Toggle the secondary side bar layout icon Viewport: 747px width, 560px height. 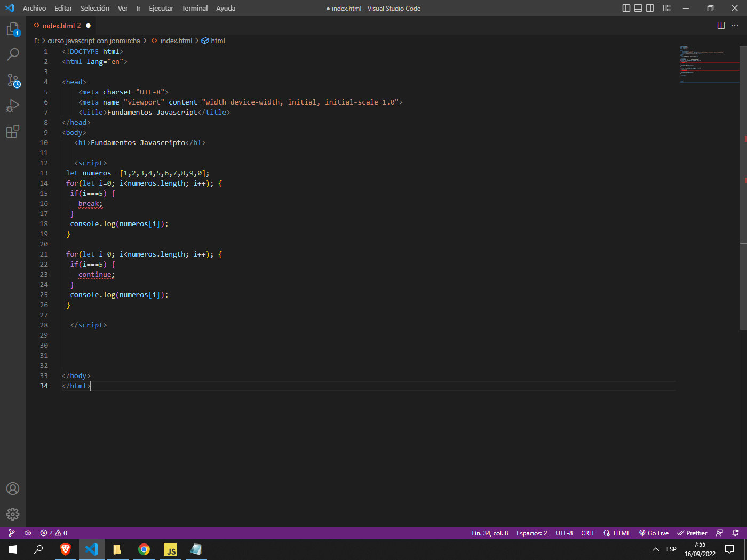point(650,8)
